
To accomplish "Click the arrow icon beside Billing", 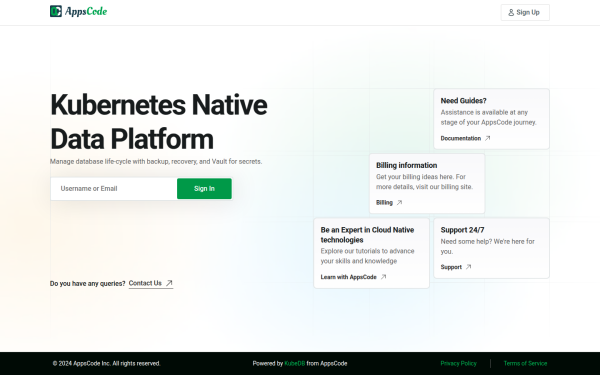I will point(399,203).
